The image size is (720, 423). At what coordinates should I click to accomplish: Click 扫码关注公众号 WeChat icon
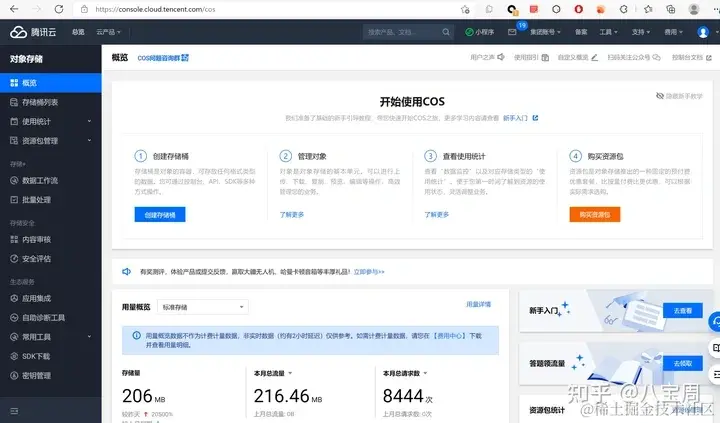657,57
